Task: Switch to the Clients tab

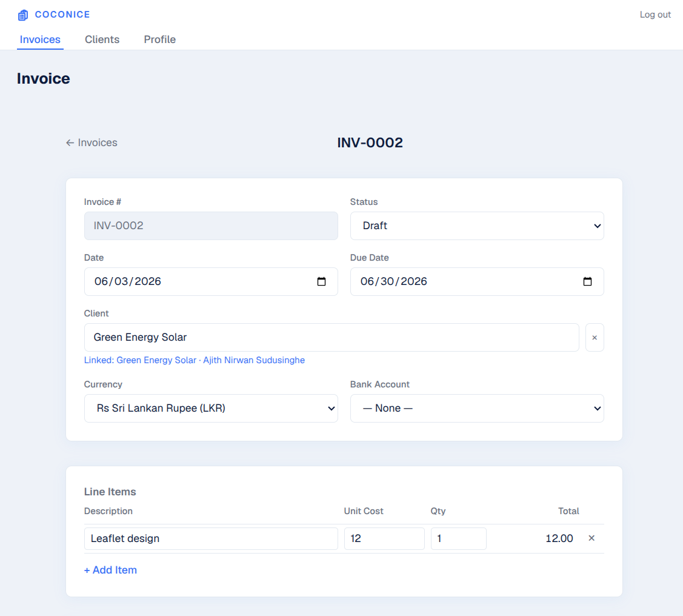Action: 102,39
